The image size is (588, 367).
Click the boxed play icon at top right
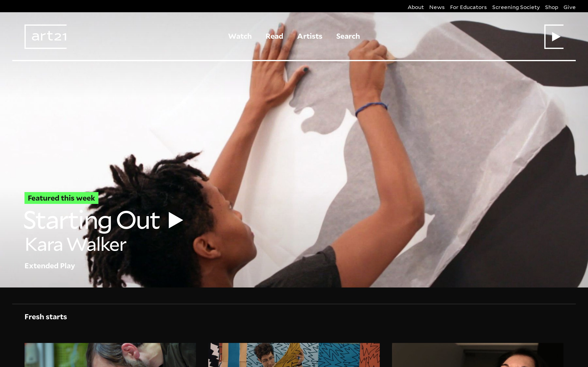[x=554, y=37]
